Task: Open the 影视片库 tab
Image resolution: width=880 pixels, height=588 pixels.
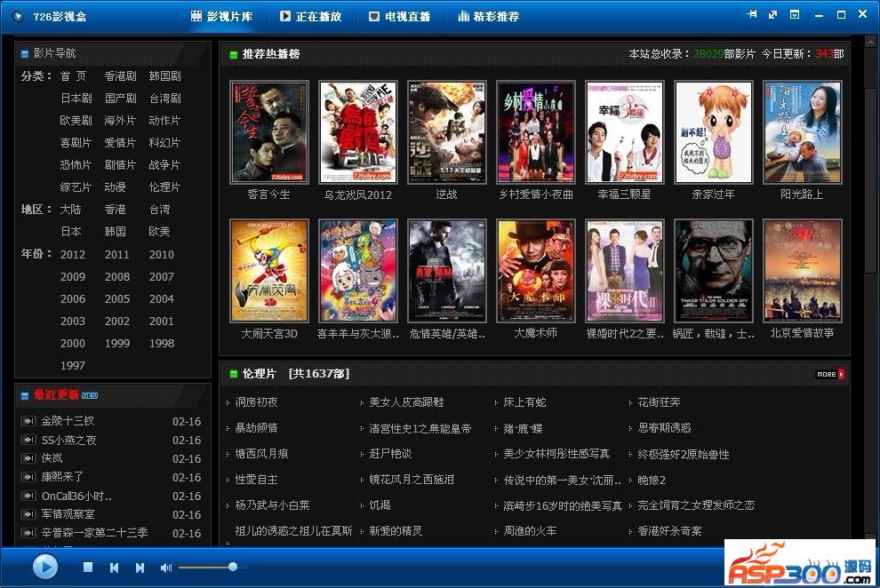Action: (221, 16)
